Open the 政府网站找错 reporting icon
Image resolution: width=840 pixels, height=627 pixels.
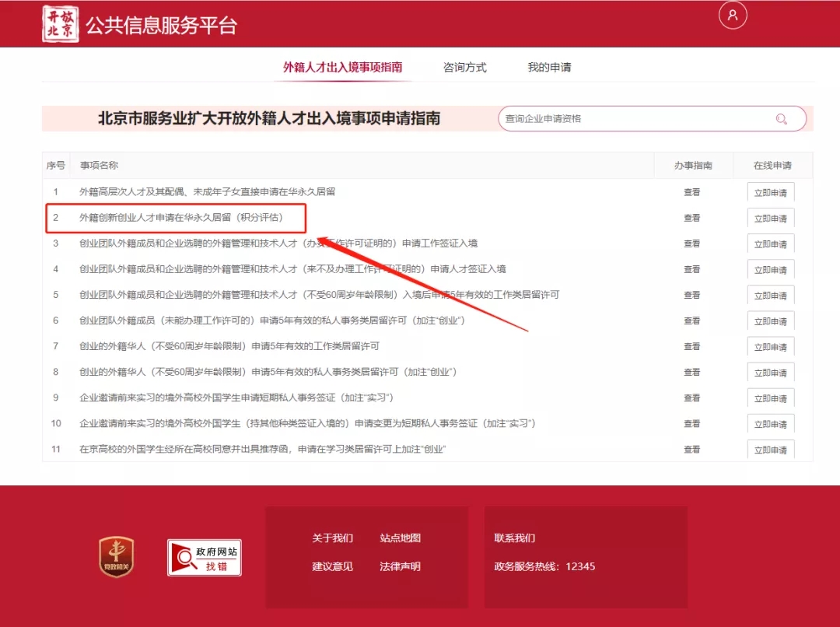pos(204,557)
